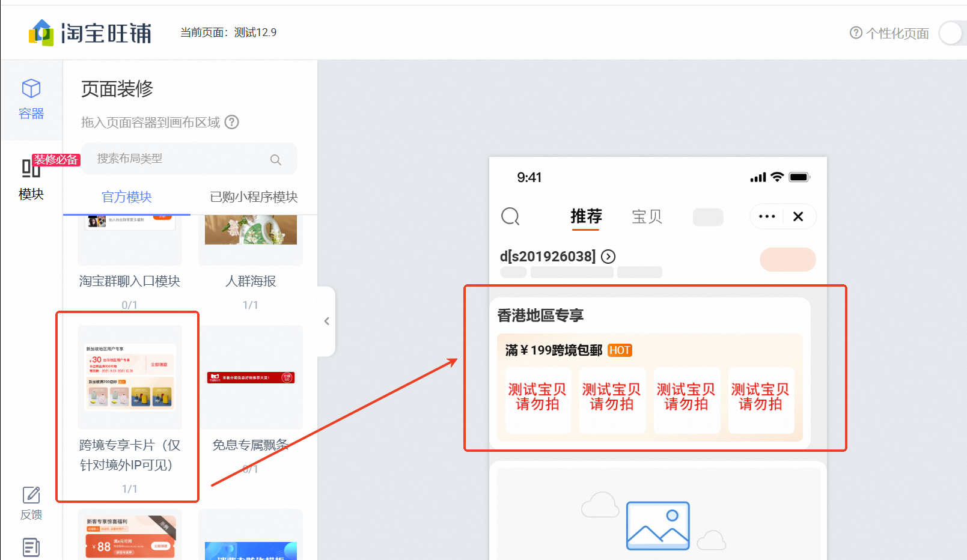Switch to the 官方模块 tab
967x560 pixels.
127,197
